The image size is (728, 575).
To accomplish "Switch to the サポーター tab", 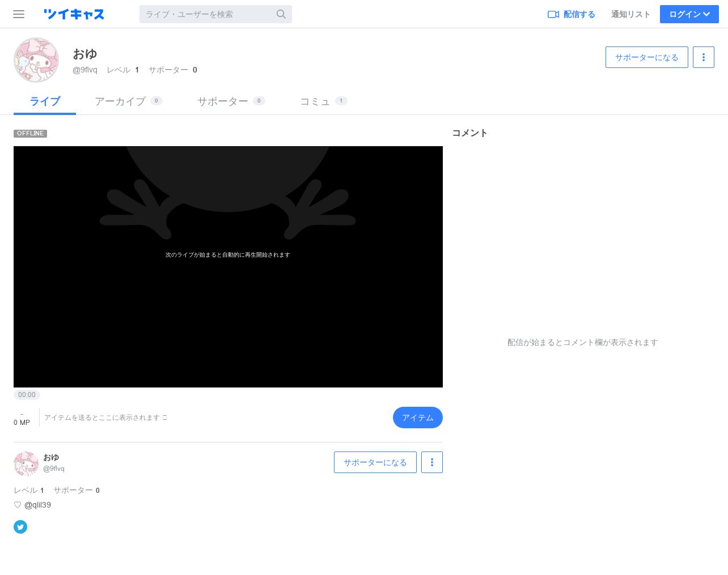I will point(231,101).
